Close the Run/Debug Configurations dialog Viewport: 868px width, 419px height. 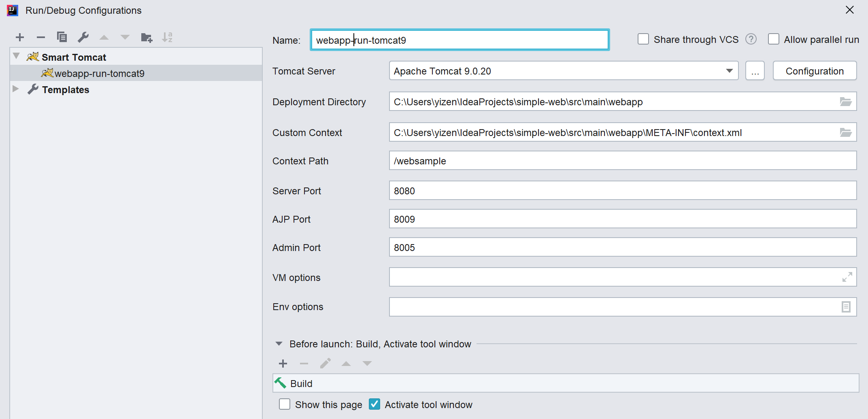coord(849,10)
